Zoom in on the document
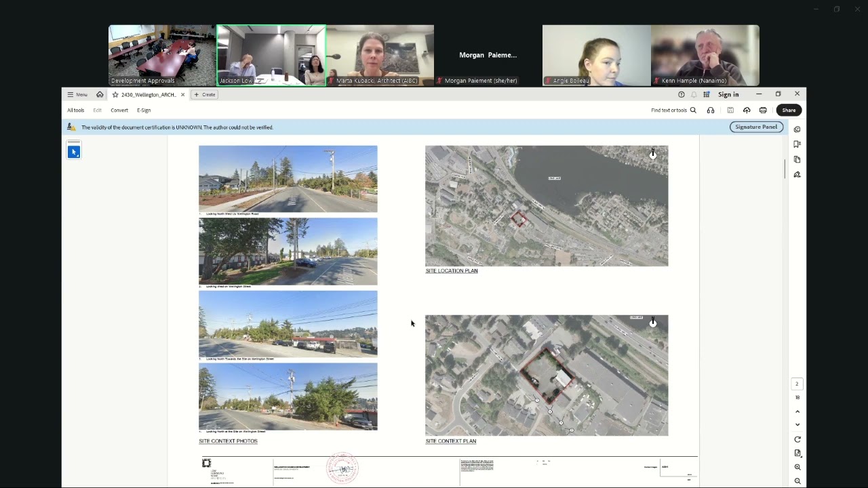This screenshot has width=868, height=488. click(x=797, y=467)
